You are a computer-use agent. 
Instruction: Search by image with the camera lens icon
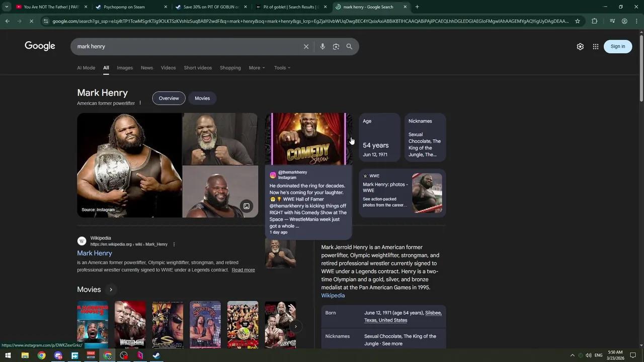(336, 46)
